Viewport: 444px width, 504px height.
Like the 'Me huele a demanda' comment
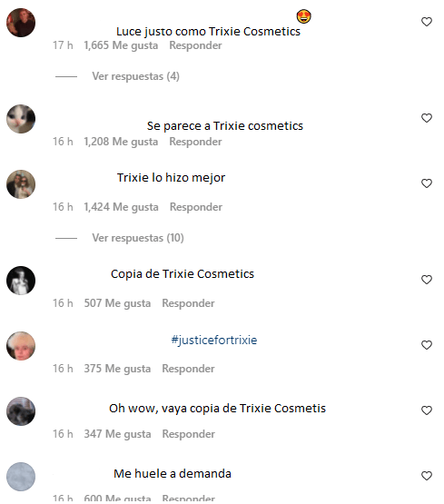(x=427, y=475)
